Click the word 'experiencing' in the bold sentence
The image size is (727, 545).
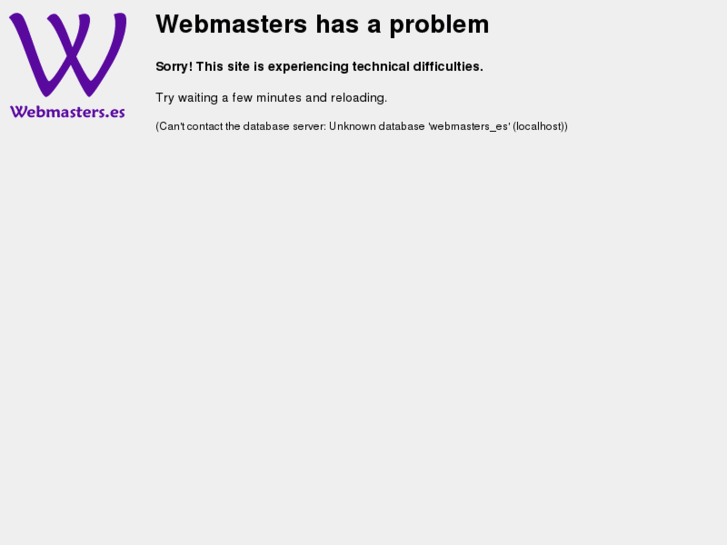click(308, 67)
